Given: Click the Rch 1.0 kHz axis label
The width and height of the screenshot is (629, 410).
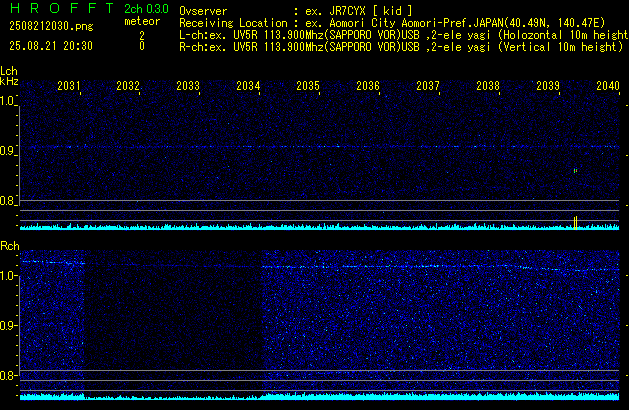Looking at the screenshot, I should point(8,276).
